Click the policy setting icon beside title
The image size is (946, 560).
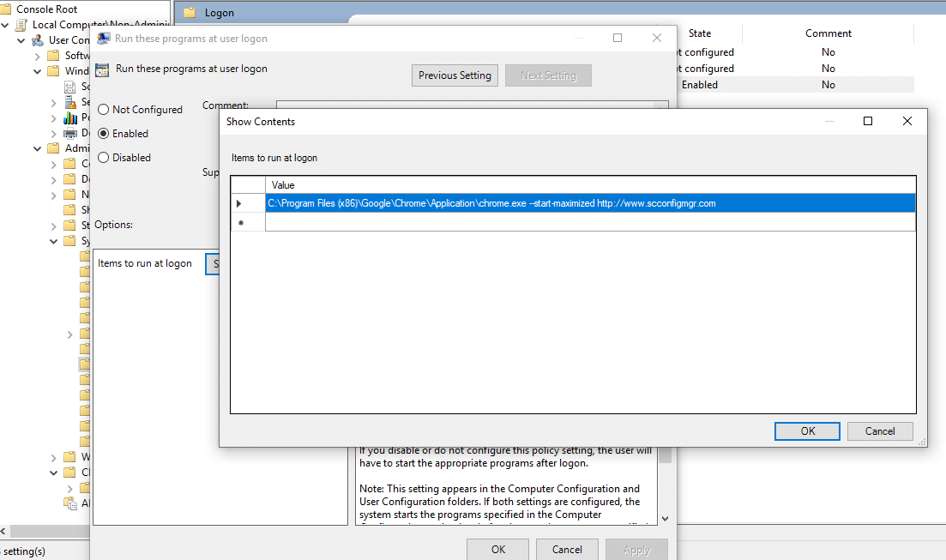[103, 69]
